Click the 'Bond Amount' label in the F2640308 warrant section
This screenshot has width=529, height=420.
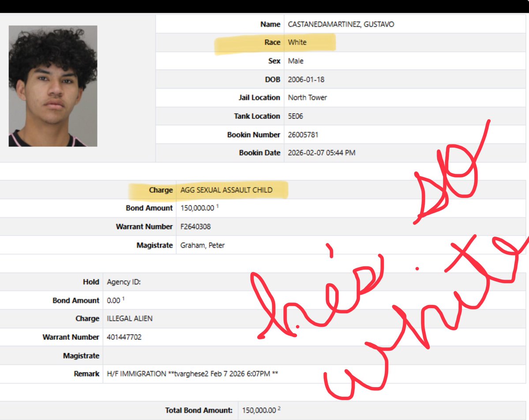pos(149,208)
